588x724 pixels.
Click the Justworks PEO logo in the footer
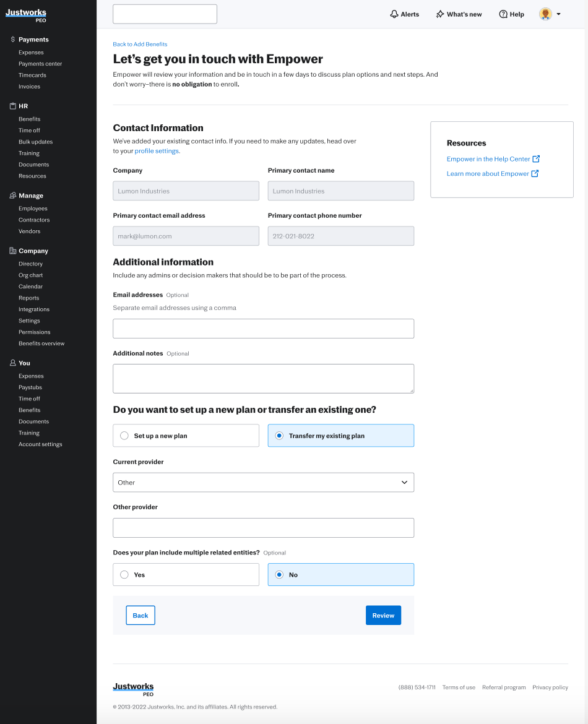click(134, 689)
